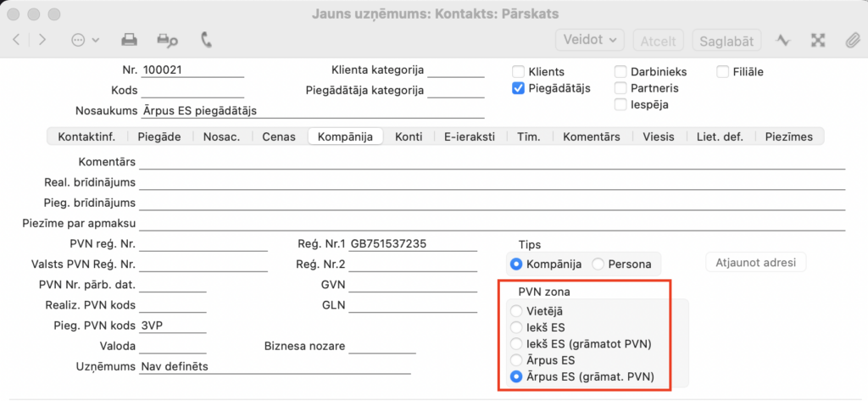Image resolution: width=868 pixels, height=401 pixels.
Task: Open the Kontaktinf. tab
Action: (86, 136)
